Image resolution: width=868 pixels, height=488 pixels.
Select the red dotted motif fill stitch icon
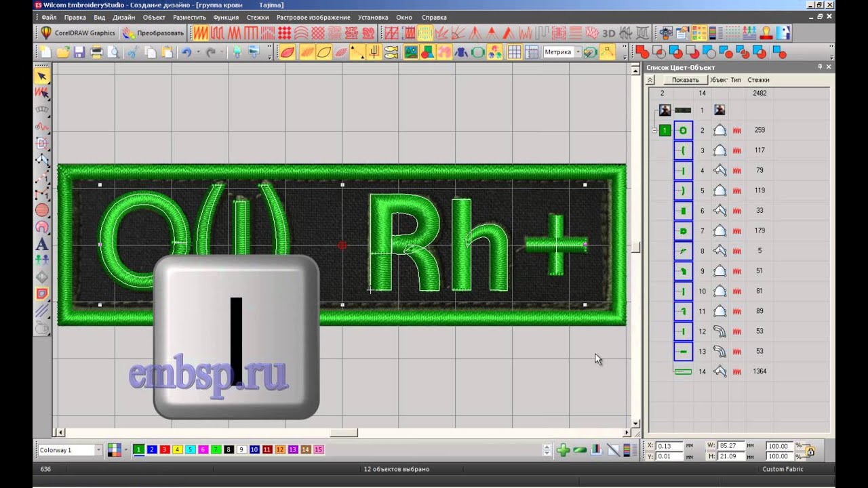[285, 33]
